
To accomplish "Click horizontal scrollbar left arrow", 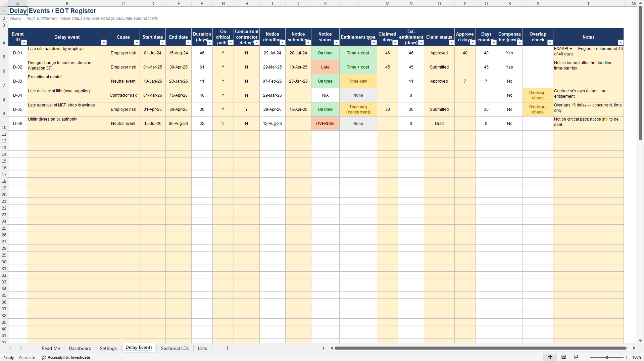I will coord(332,348).
